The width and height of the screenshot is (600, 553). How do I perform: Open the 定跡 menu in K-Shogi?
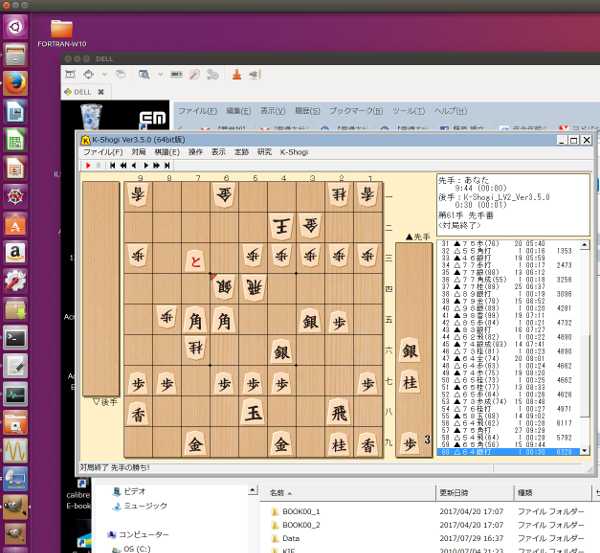(x=241, y=152)
